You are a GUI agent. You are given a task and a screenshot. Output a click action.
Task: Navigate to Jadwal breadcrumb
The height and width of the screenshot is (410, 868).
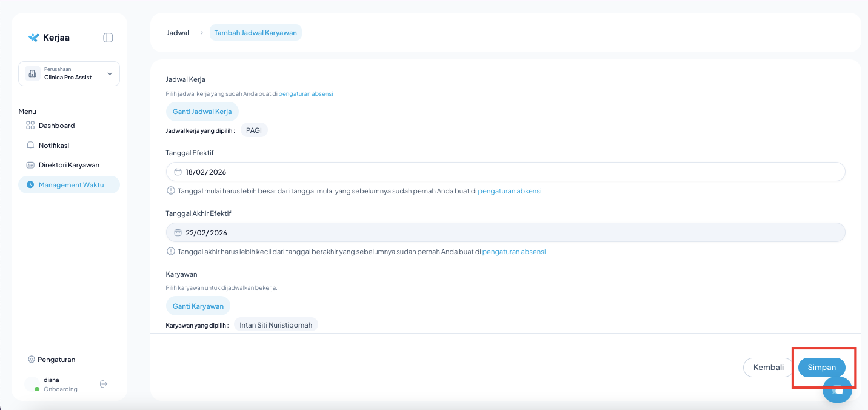click(178, 33)
